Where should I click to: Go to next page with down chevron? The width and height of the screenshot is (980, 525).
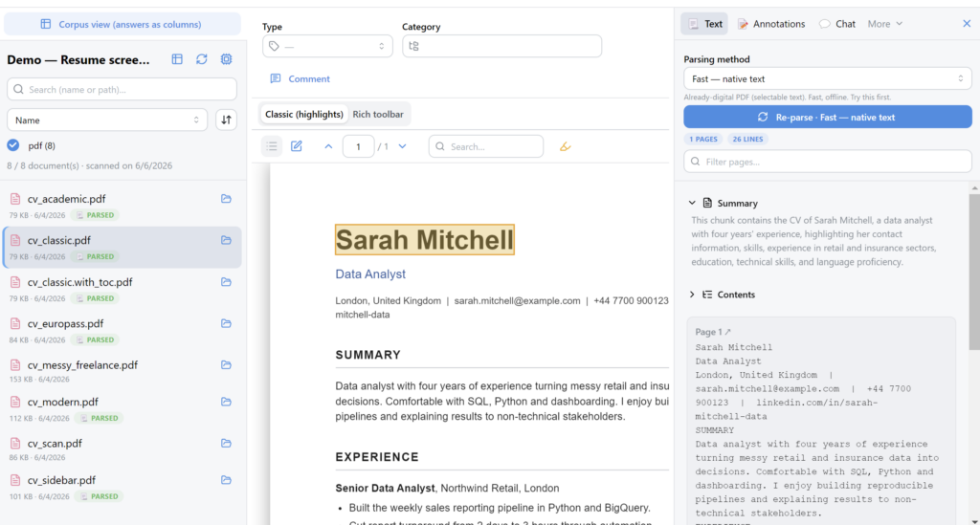pyautogui.click(x=403, y=146)
